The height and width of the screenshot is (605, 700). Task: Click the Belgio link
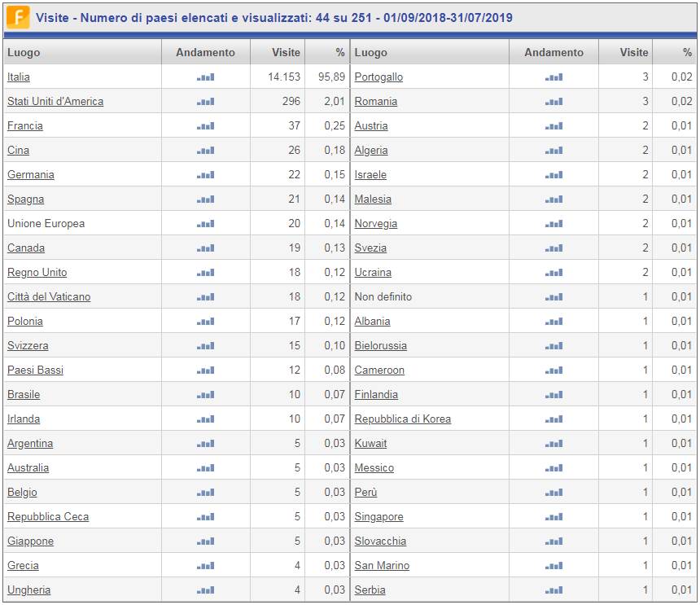22,492
